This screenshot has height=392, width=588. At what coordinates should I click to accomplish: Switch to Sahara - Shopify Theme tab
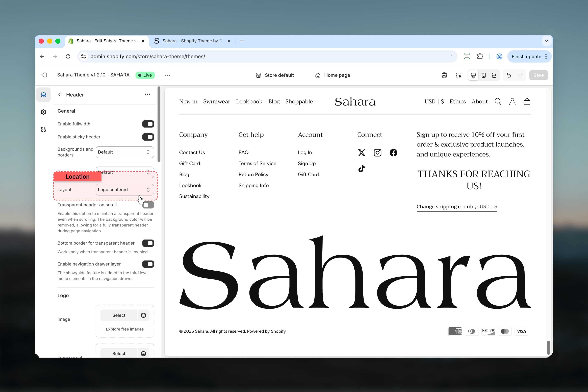tap(192, 41)
